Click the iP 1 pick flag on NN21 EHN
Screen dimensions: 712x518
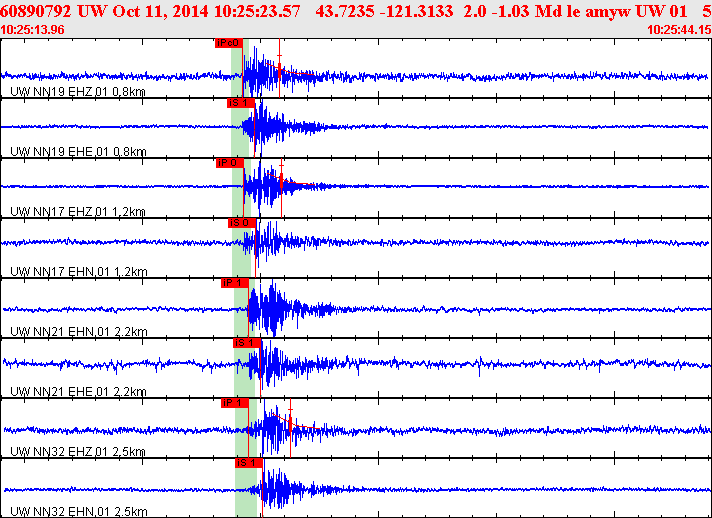coord(235,283)
